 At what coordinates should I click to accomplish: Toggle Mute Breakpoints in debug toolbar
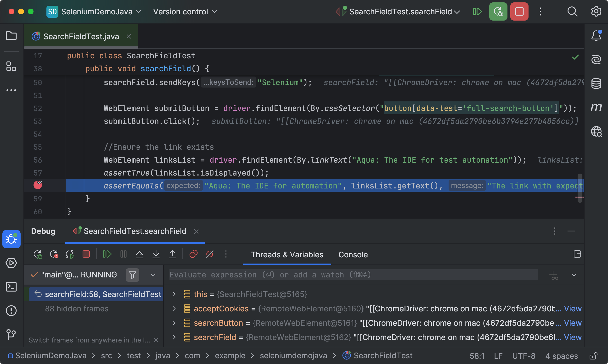pos(209,254)
